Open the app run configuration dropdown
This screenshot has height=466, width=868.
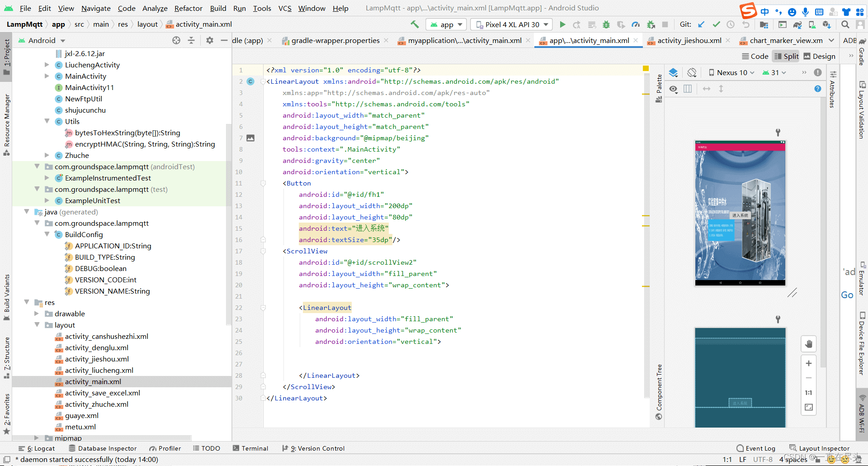[x=447, y=24]
